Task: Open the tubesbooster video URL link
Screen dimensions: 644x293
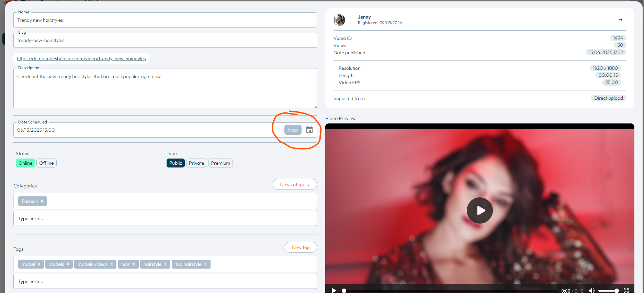Action: pyautogui.click(x=81, y=58)
